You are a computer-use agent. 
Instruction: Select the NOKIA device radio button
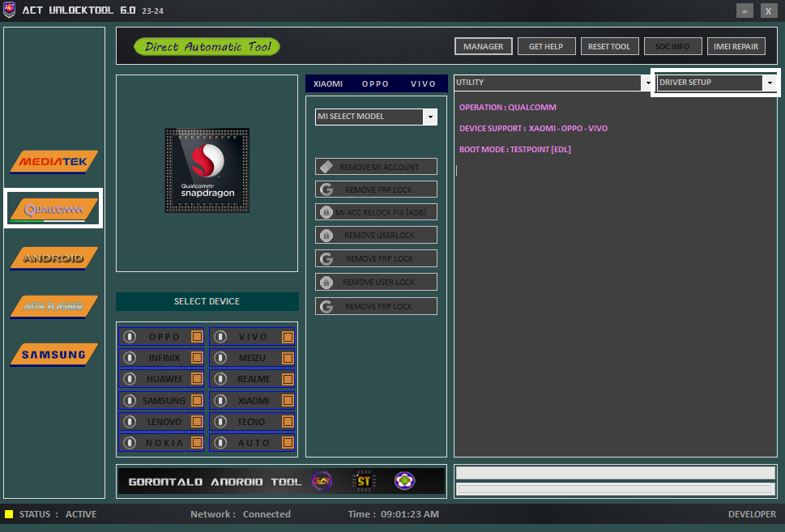[x=130, y=442]
